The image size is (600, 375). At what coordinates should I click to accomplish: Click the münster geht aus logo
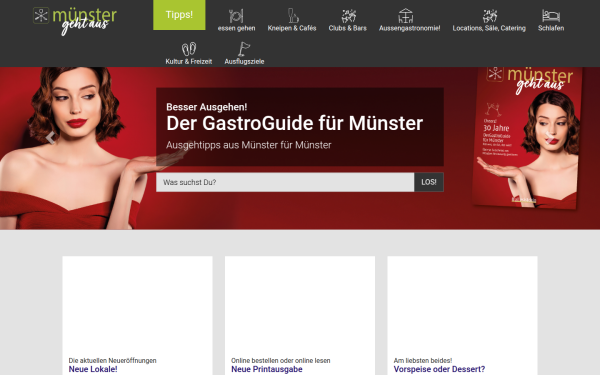click(75, 21)
